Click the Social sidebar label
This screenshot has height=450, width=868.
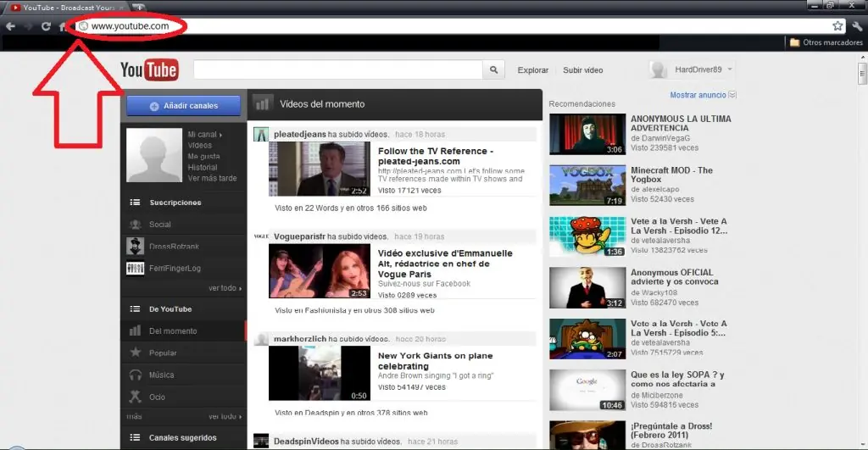160,225
